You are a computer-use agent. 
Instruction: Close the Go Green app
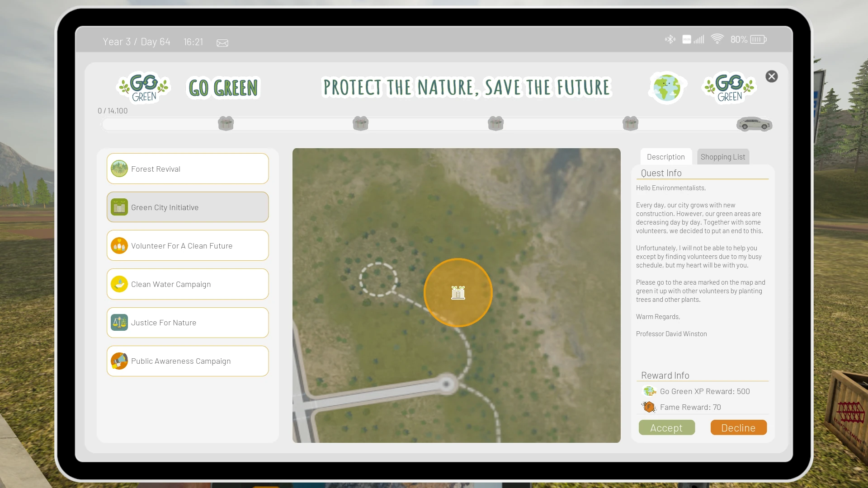click(x=771, y=76)
